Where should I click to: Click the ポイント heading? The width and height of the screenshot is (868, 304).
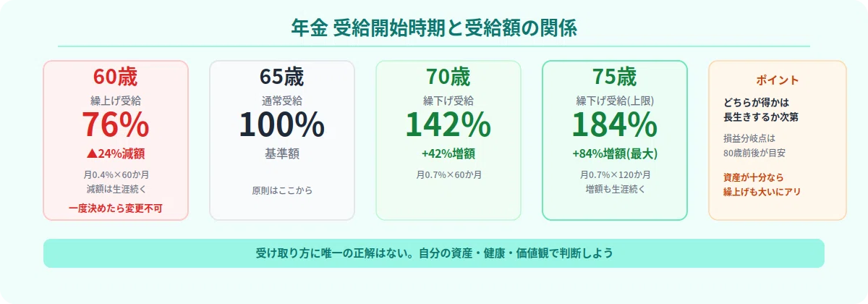click(x=778, y=80)
